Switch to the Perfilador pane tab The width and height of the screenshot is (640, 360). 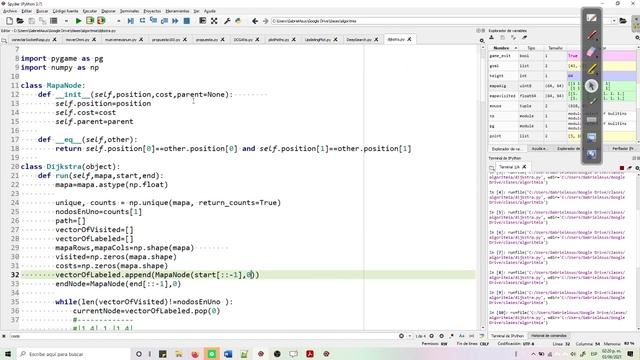pos(623,149)
